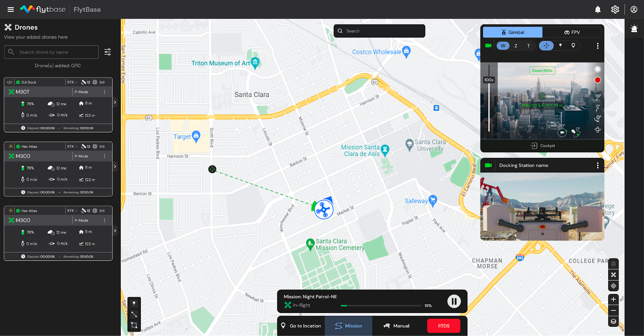Screen dimensions: 644x336
Task: Open the drone filter settings icon
Action: coord(107,52)
